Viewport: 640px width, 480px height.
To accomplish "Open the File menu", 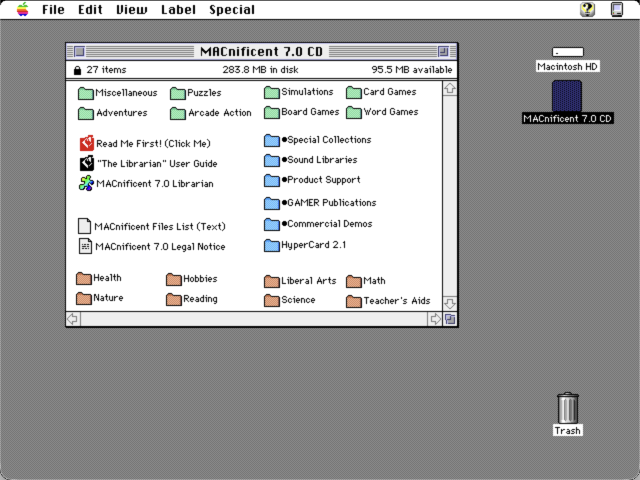I will [x=53, y=9].
